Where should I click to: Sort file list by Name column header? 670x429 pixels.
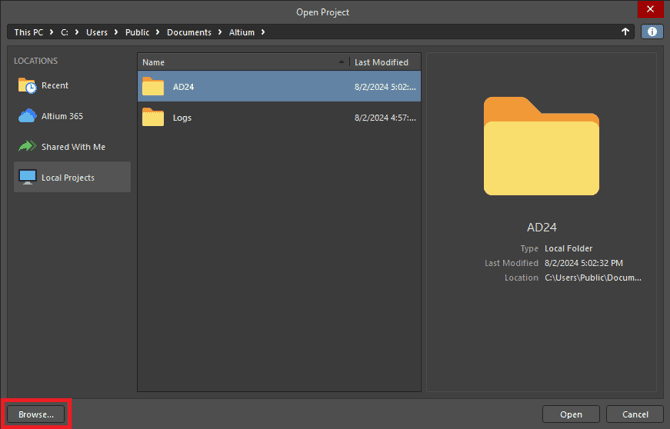[244, 62]
